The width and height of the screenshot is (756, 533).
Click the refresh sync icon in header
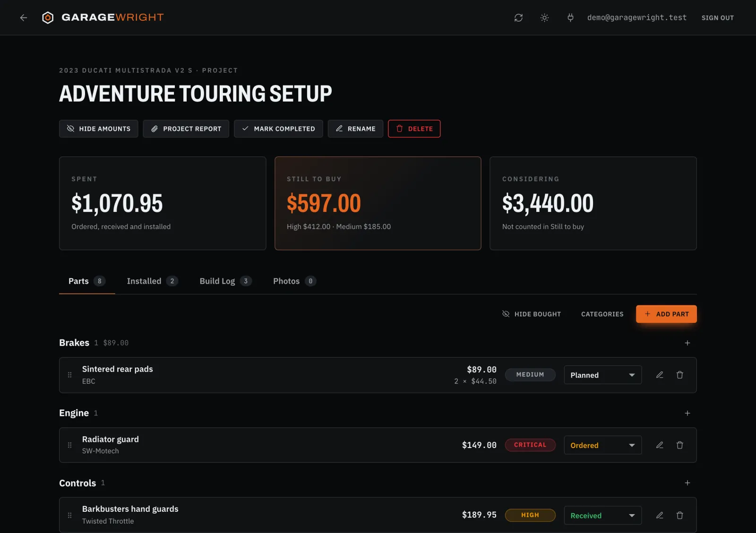pyautogui.click(x=518, y=17)
